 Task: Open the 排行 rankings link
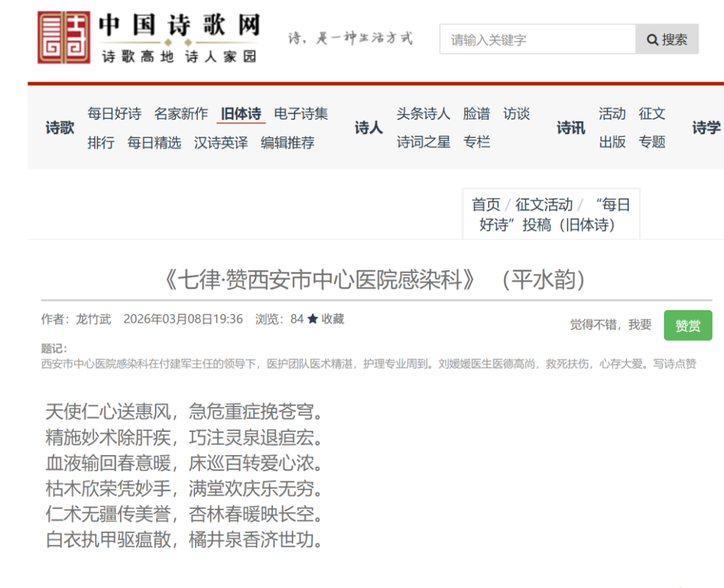coord(101,142)
